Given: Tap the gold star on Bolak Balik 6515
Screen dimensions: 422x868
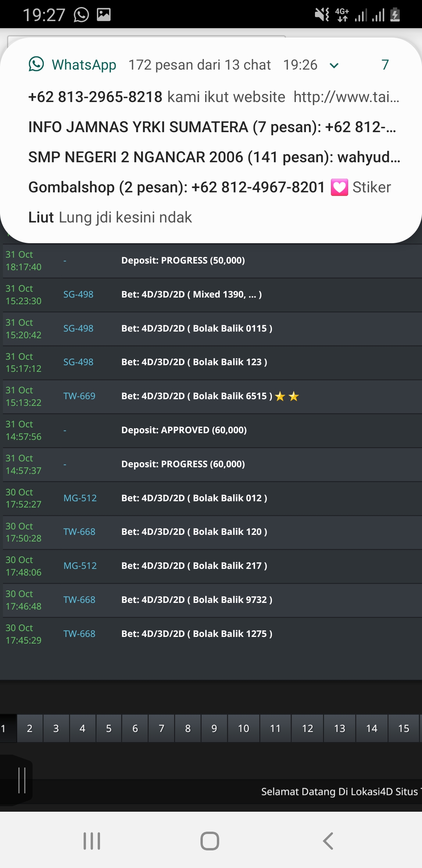Looking at the screenshot, I should (280, 396).
